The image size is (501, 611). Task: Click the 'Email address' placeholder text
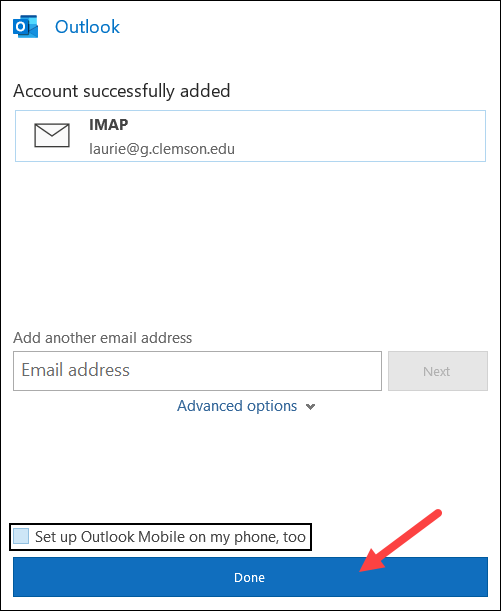(x=76, y=370)
